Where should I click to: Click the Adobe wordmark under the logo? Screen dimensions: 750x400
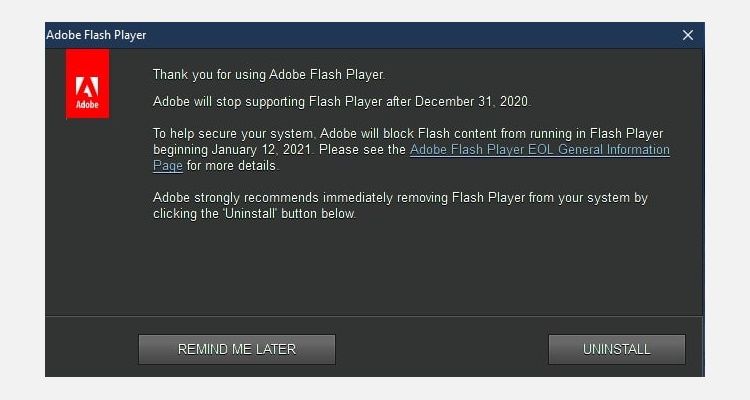(x=87, y=104)
